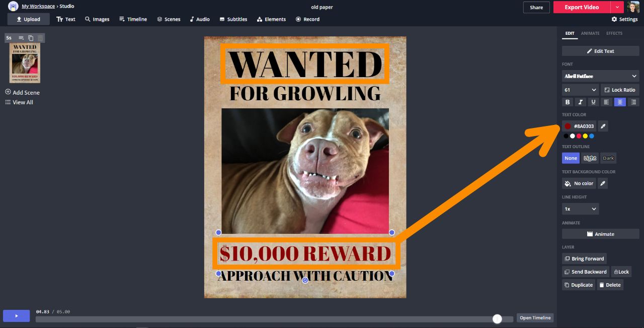Open the #8A0303 text color picker
This screenshot has height=328, width=644.
pyautogui.click(x=579, y=126)
